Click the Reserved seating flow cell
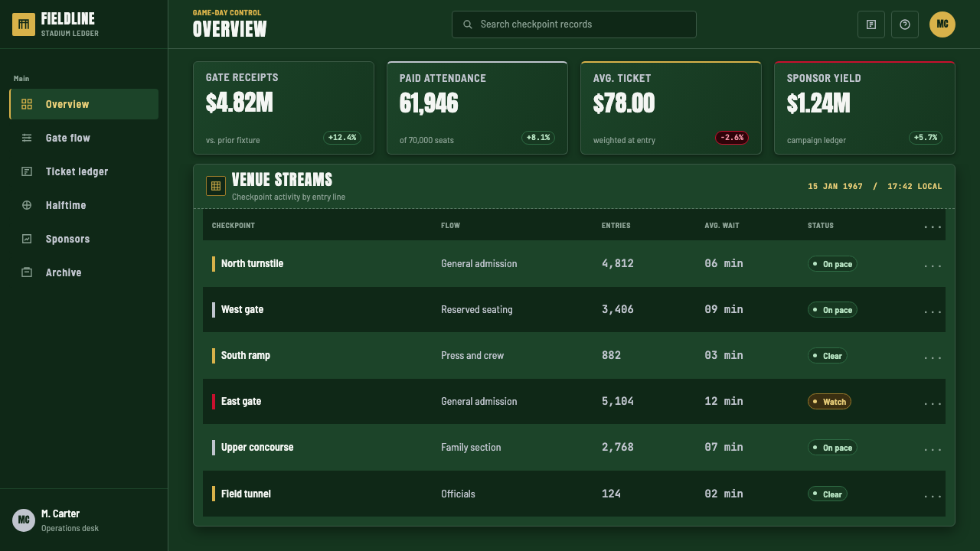 (477, 309)
